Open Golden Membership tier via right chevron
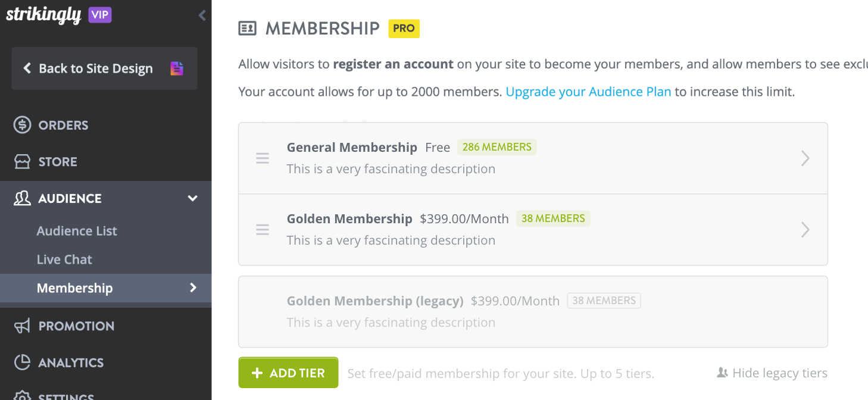This screenshot has height=400, width=868. coord(805,230)
